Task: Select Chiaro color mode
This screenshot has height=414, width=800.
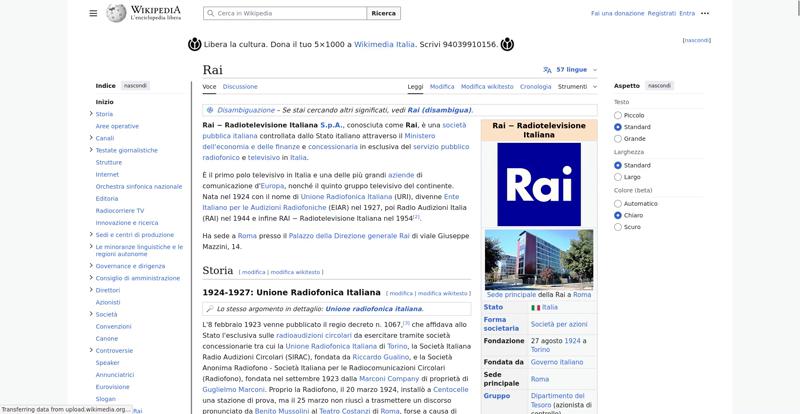Action: tap(618, 215)
